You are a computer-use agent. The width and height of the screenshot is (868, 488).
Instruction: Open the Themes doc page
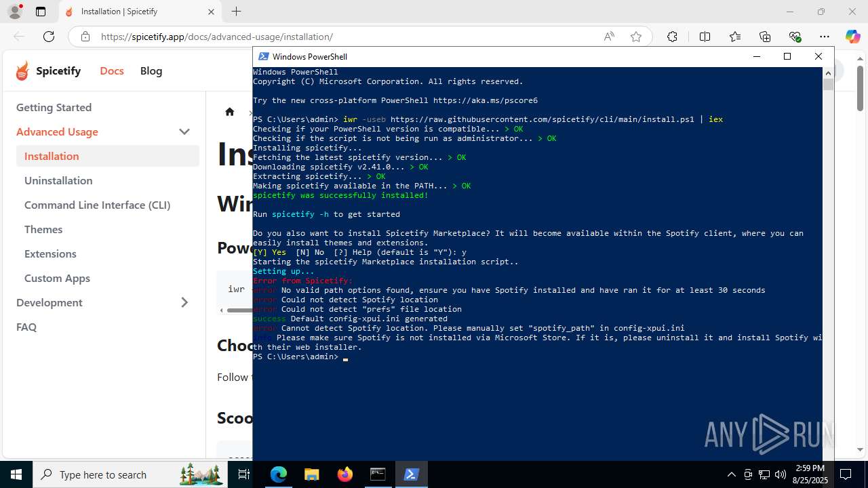[x=43, y=229]
